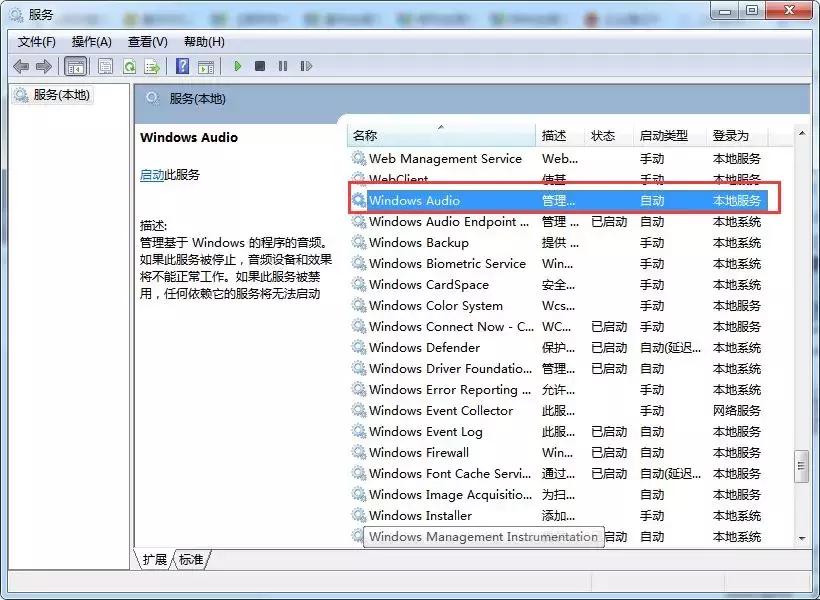The width and height of the screenshot is (820, 600).
Task: Open the 文件(F) menu
Action: [36, 42]
